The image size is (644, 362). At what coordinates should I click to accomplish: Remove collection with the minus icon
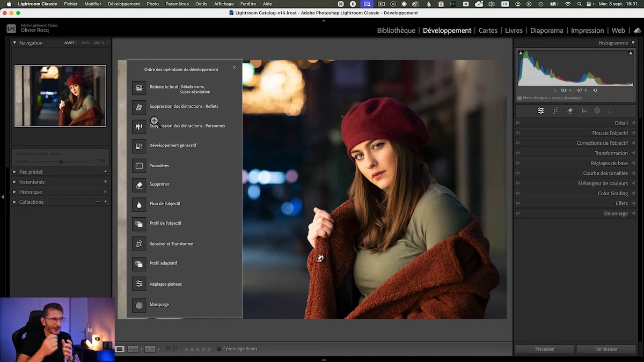(x=98, y=202)
